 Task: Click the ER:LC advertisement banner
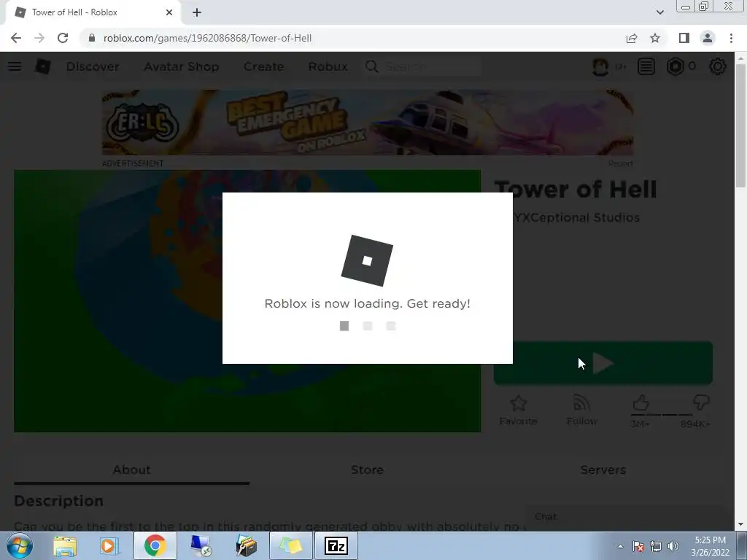pos(368,122)
